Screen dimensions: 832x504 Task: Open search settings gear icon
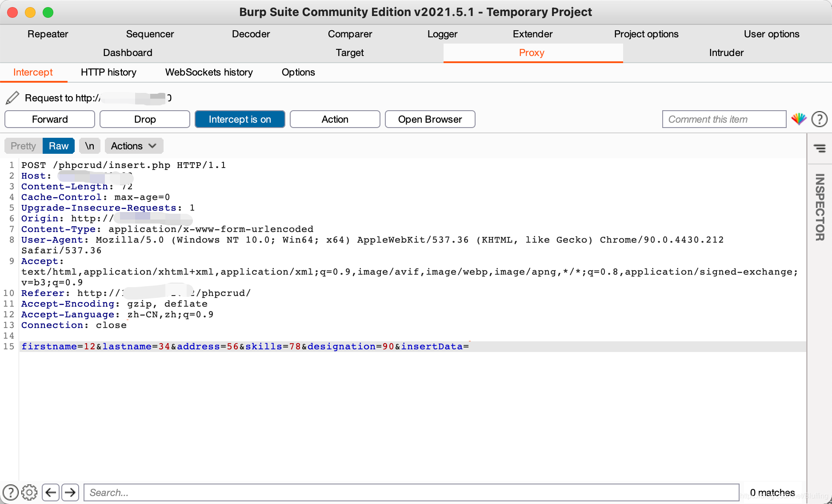29,492
